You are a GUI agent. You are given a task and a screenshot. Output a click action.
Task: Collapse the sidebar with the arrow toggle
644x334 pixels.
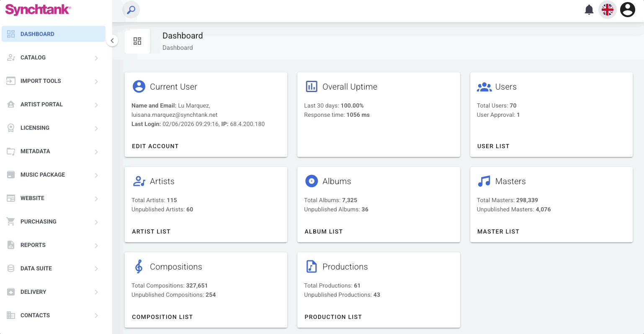[x=112, y=41]
